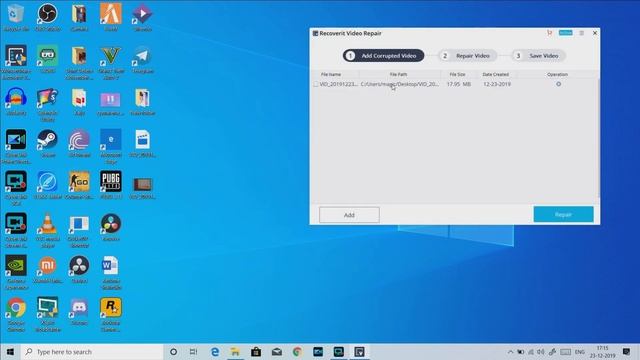Select the orange Xiaomi Mi desktop shortcut

(48, 269)
